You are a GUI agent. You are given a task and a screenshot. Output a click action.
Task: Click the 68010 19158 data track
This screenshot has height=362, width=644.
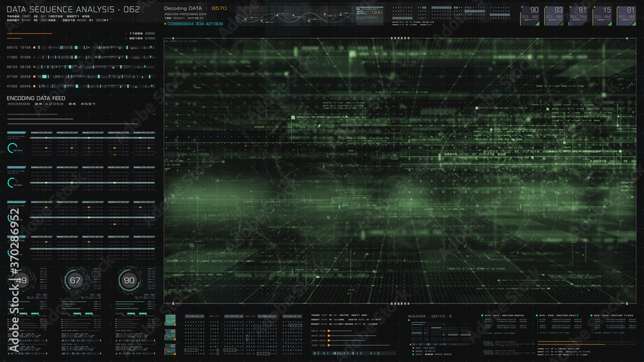point(81,48)
